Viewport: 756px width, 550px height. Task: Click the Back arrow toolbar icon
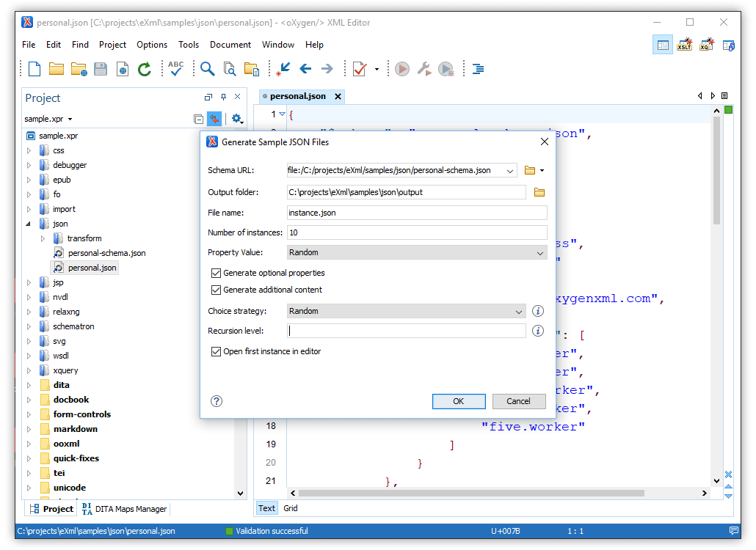click(305, 69)
